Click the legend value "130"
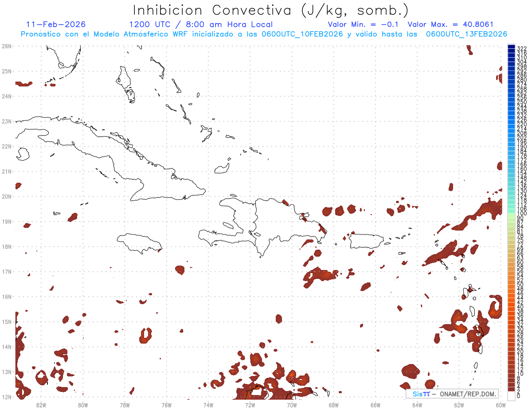532x411 pixels. pos(522,192)
